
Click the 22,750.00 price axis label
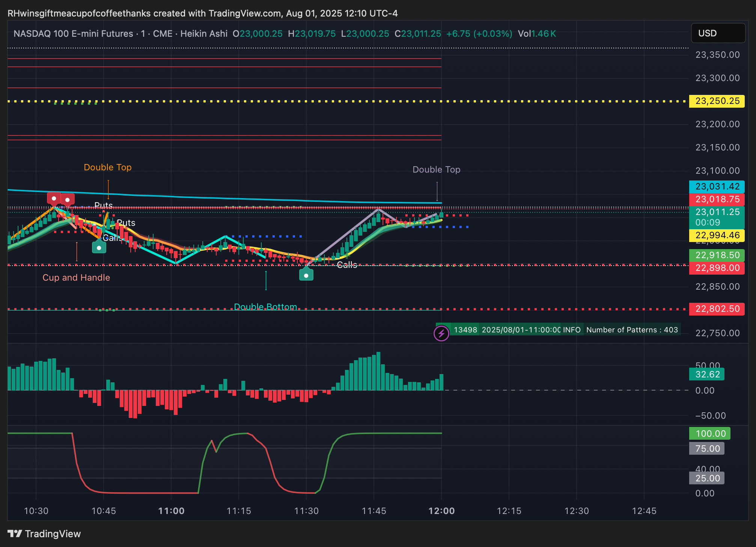coord(717,333)
